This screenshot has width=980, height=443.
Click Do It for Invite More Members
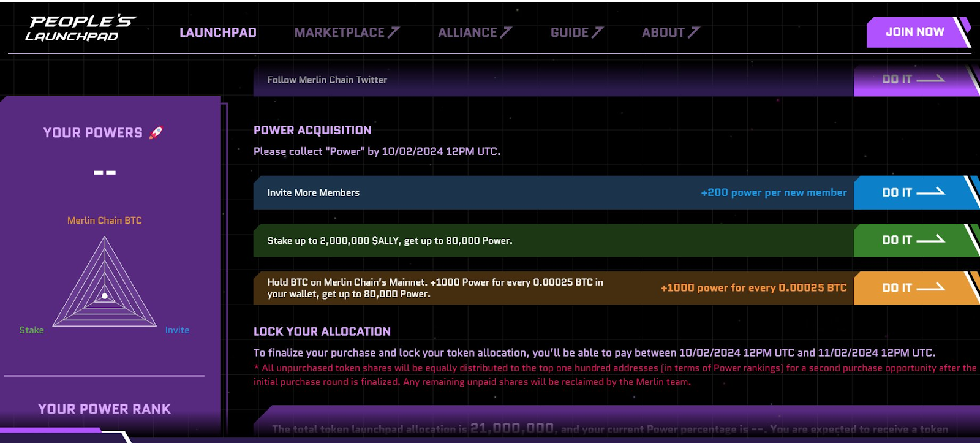point(915,192)
